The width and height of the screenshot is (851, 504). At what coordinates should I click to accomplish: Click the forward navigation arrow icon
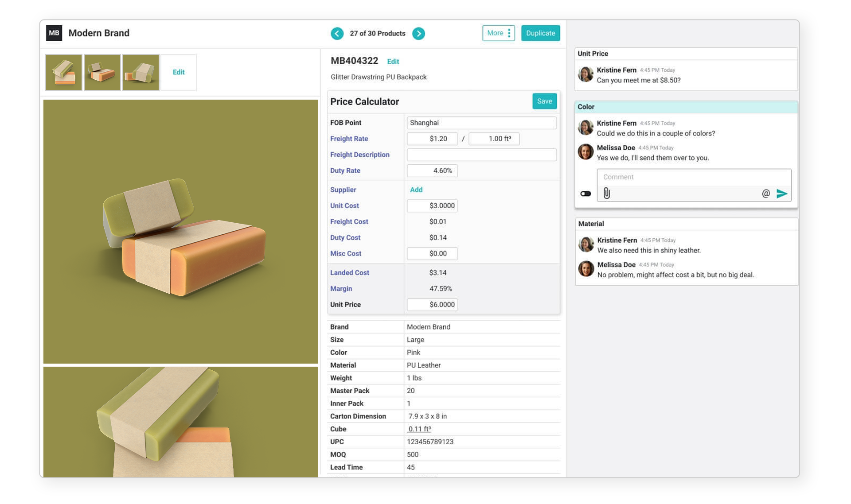point(418,33)
